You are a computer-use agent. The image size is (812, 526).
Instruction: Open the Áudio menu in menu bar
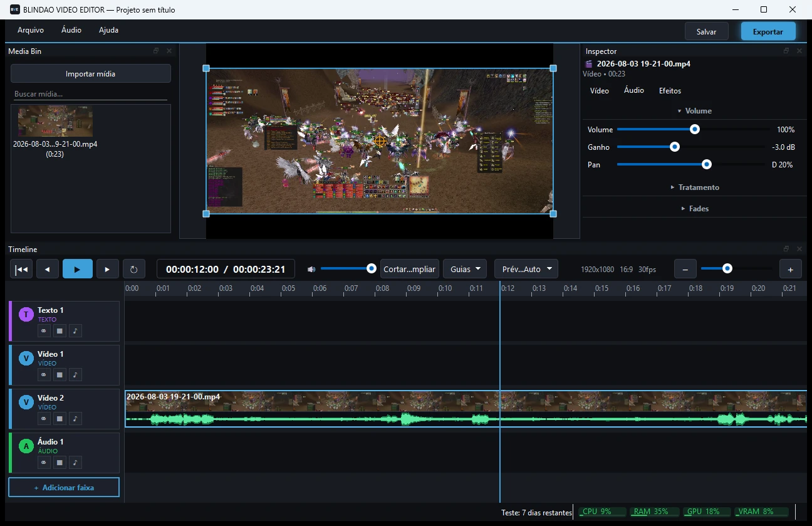pos(71,30)
